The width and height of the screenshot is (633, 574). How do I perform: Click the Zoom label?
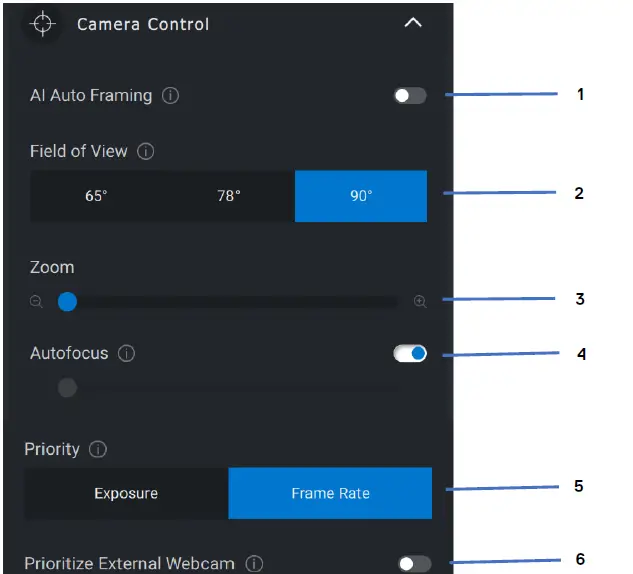click(x=52, y=267)
